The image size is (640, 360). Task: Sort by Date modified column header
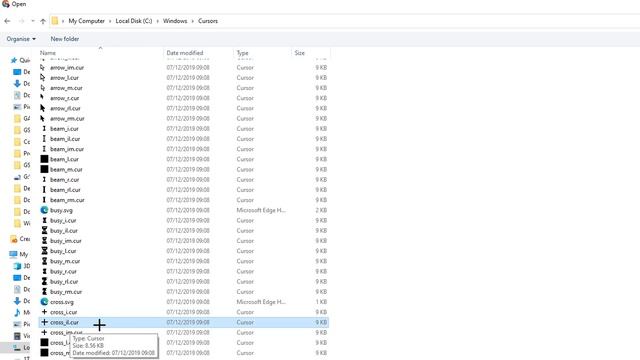(184, 53)
